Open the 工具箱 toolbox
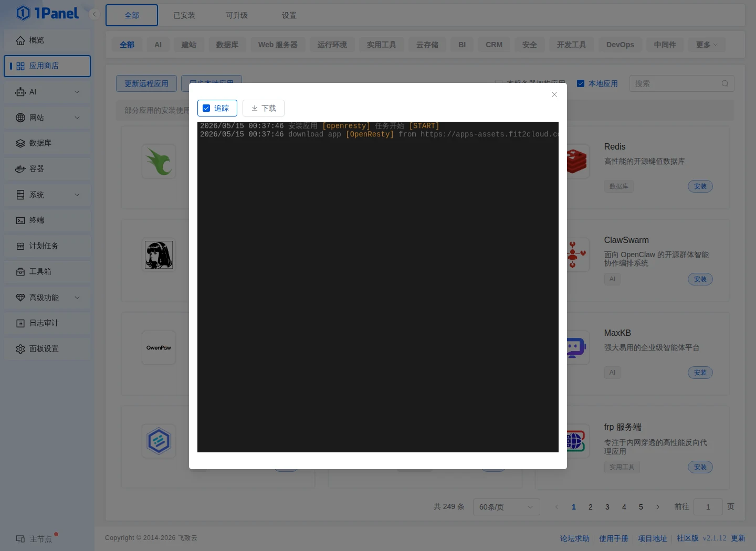 point(47,272)
